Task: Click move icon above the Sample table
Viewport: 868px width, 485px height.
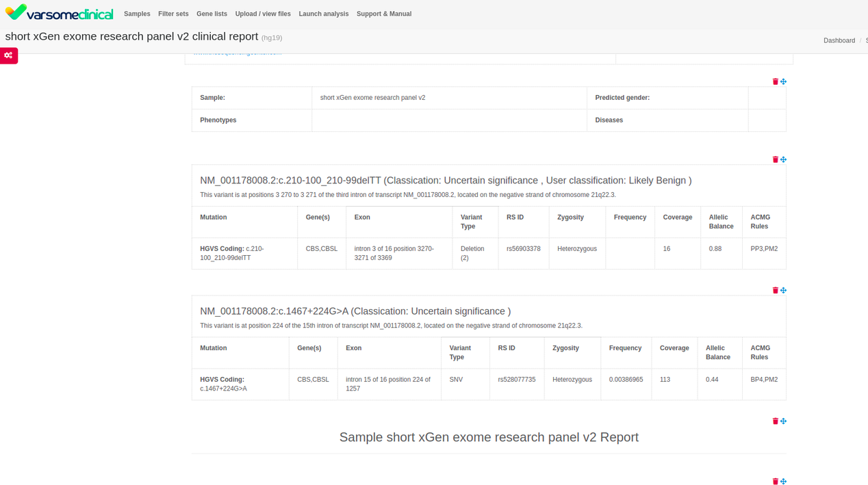Action: [x=783, y=81]
